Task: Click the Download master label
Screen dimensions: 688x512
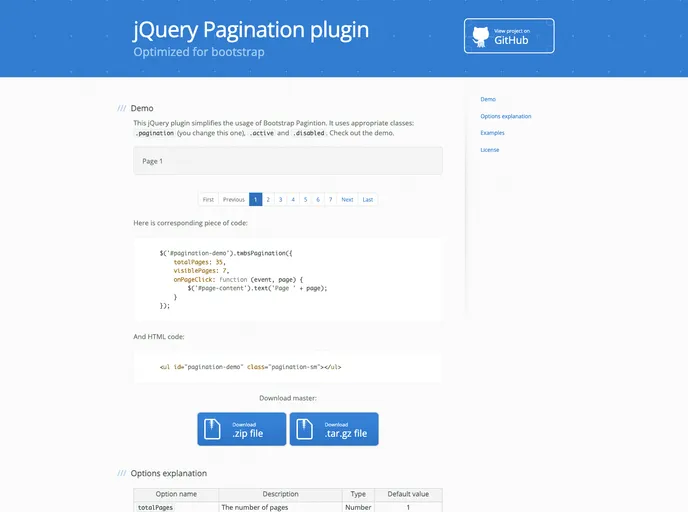Action: pos(288,398)
